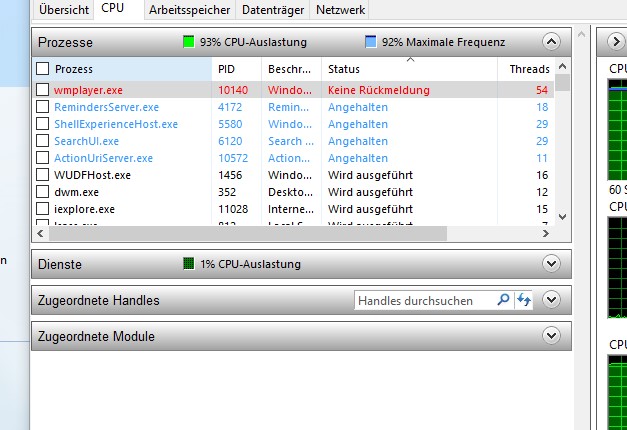The image size is (627, 430).
Task: Click the 54 threads value for wmplayer.exe
Action: click(x=542, y=90)
